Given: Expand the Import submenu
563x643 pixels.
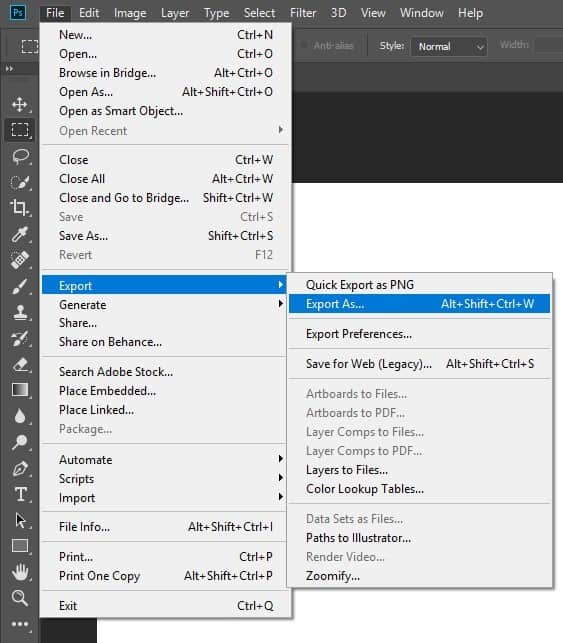Looking at the screenshot, I should click(166, 497).
